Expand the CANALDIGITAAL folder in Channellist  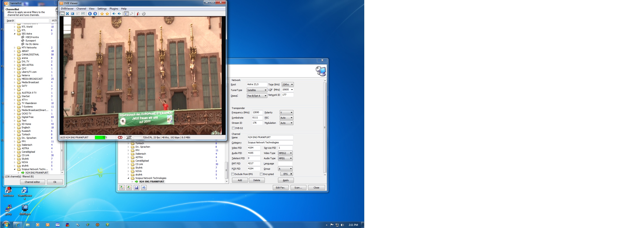[15, 55]
